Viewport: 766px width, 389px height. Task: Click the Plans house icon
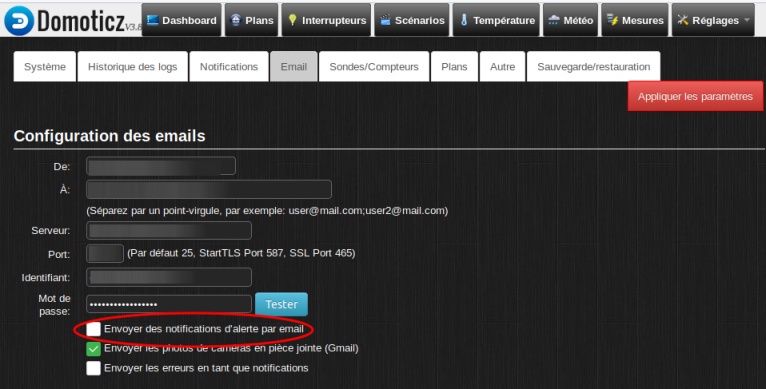point(236,20)
